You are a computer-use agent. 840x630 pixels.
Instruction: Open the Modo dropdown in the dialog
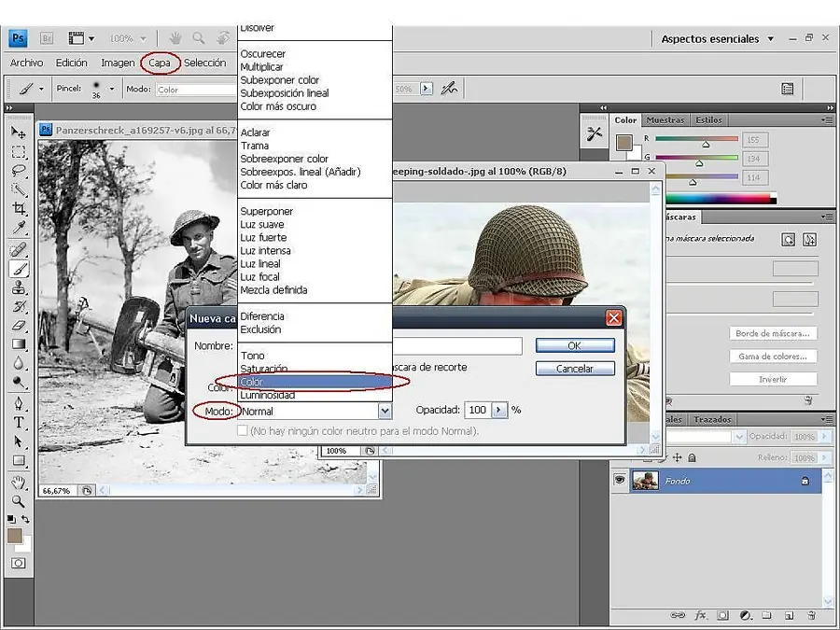[385, 411]
